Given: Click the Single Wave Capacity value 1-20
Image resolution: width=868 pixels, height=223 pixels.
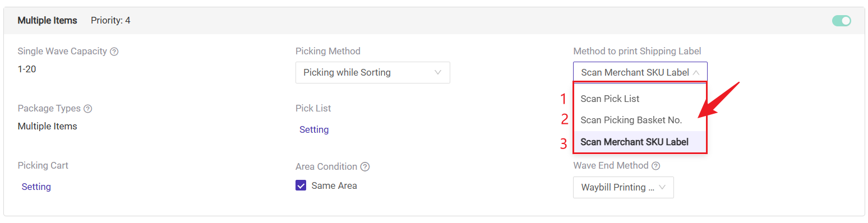Looking at the screenshot, I should (27, 69).
